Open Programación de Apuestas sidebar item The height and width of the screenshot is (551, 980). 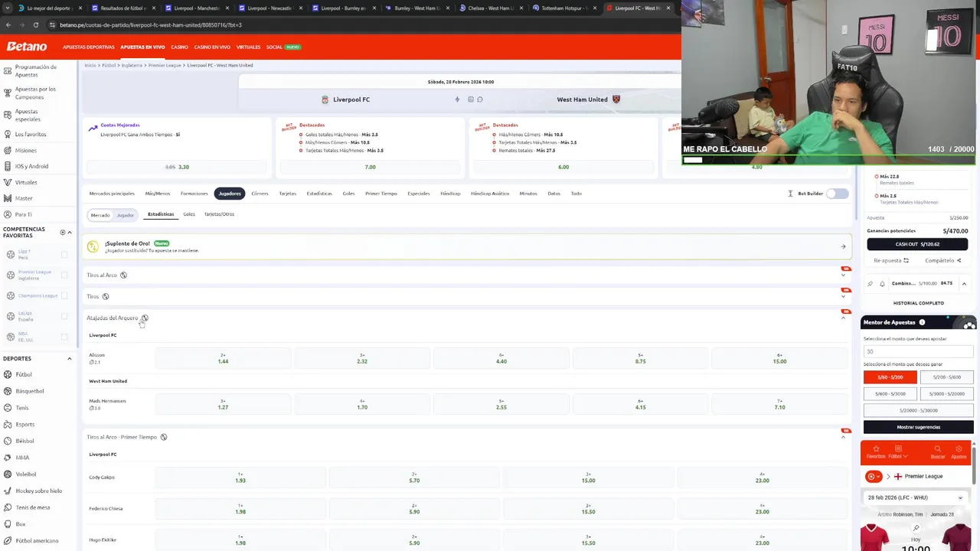[35, 70]
